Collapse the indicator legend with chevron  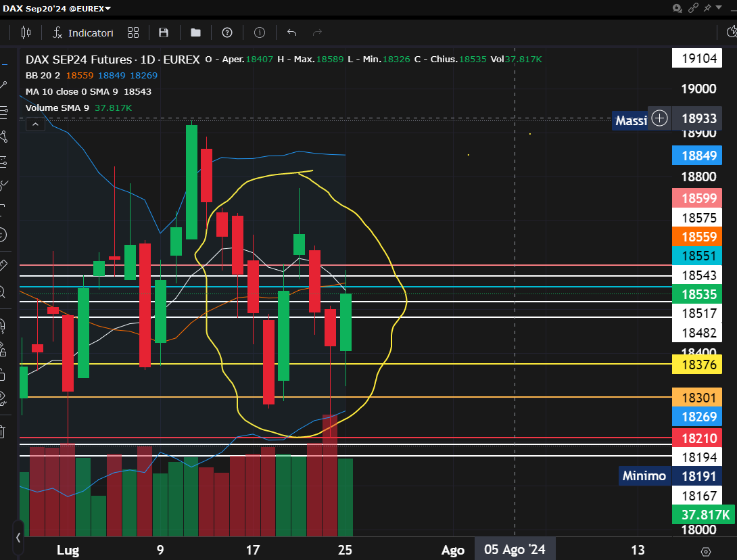tap(34, 124)
